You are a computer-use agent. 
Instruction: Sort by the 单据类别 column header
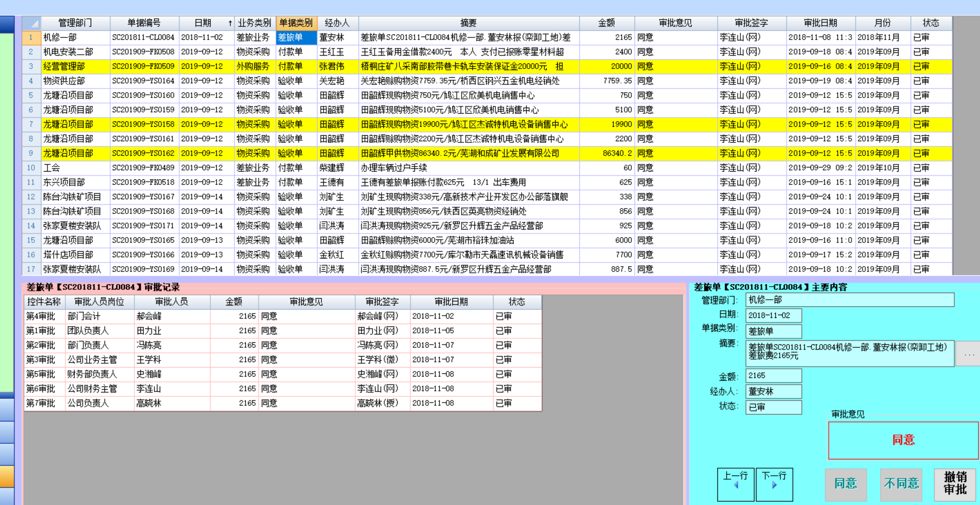coord(296,23)
